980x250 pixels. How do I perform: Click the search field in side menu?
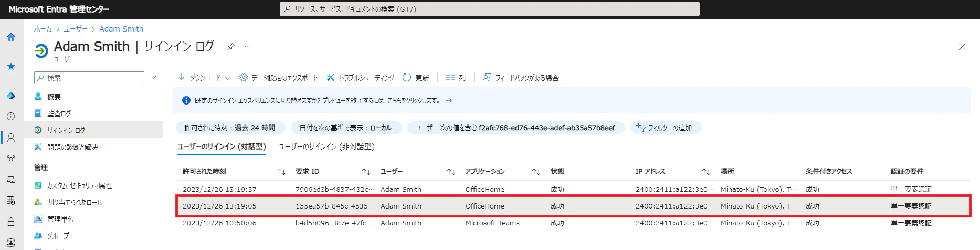[x=89, y=78]
